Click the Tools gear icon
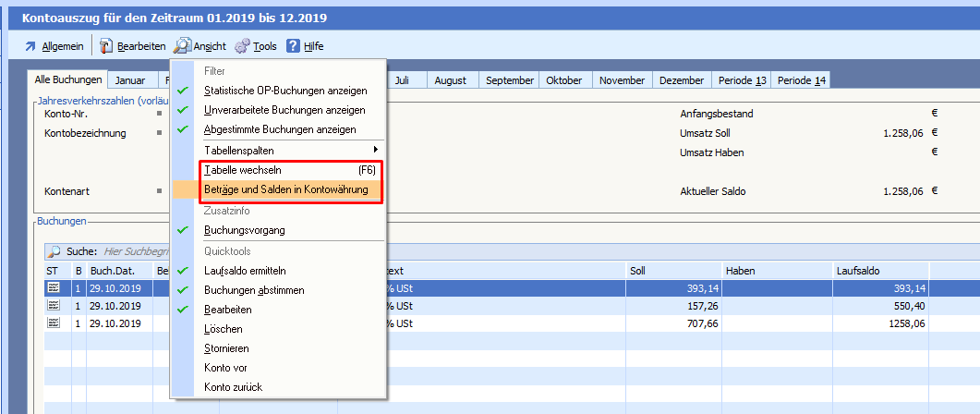The image size is (980, 414). [242, 46]
